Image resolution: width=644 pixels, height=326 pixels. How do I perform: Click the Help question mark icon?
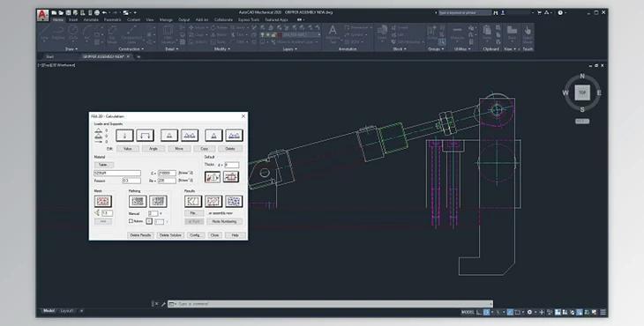click(x=560, y=12)
